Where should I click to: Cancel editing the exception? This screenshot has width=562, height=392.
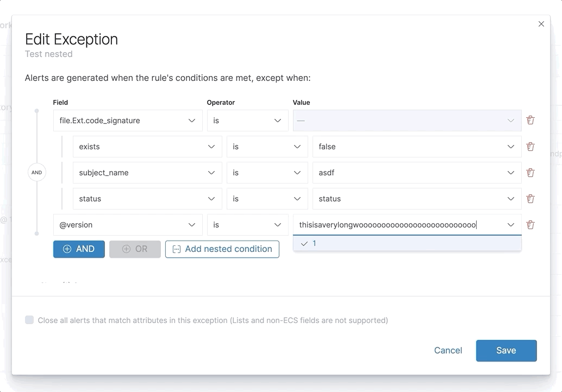click(448, 351)
